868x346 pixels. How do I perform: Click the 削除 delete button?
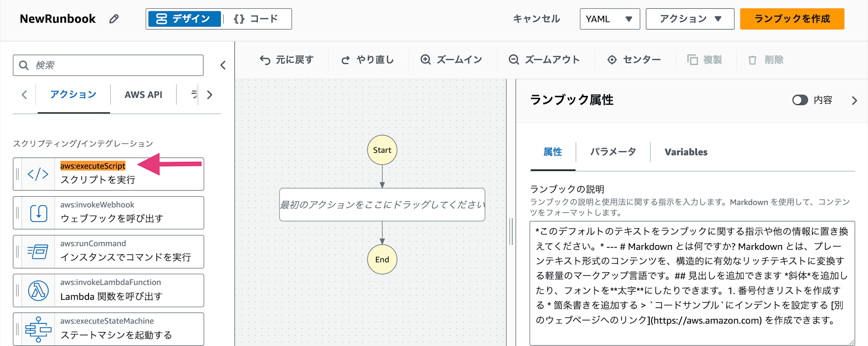[766, 59]
